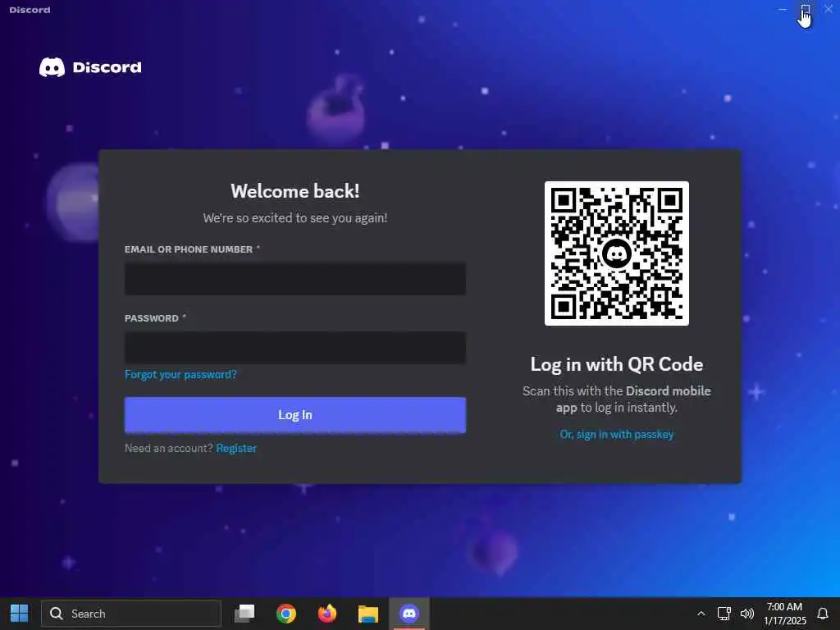Open the clock showing 7:00 AM
The image size is (840, 630).
pos(785,614)
